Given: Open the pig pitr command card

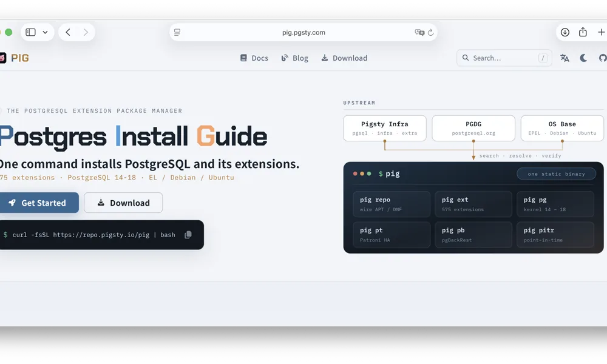Looking at the screenshot, I should pos(555,234).
